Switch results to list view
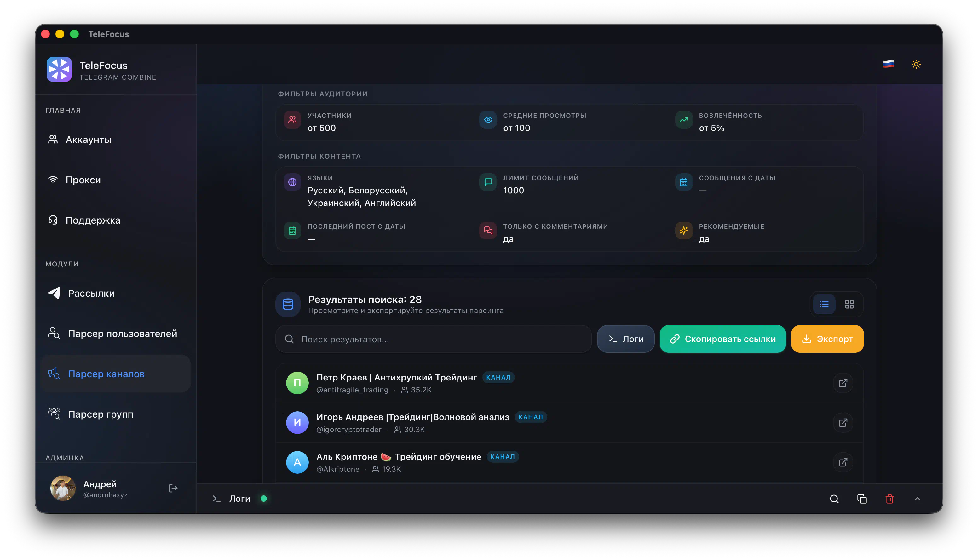This screenshot has height=560, width=978. pyautogui.click(x=824, y=305)
